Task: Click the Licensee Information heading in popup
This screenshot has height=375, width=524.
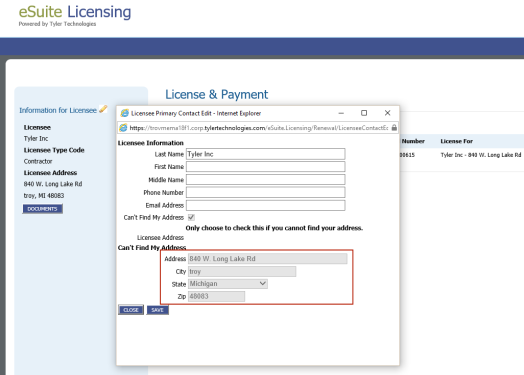Action: (150, 143)
